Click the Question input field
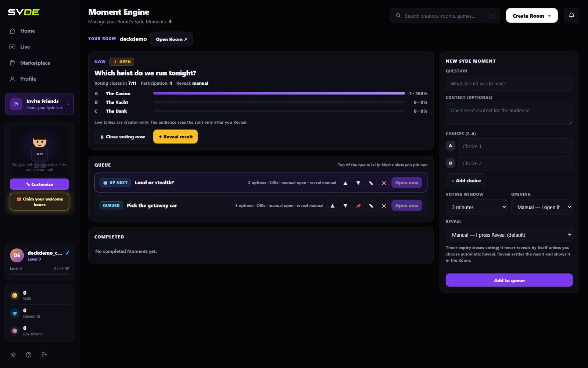 pos(509,83)
